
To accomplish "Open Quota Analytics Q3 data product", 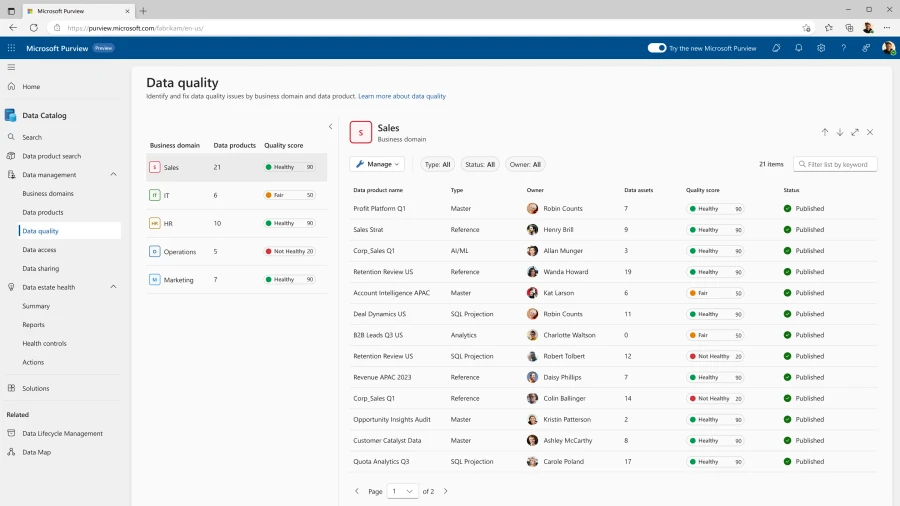I will (x=381, y=461).
